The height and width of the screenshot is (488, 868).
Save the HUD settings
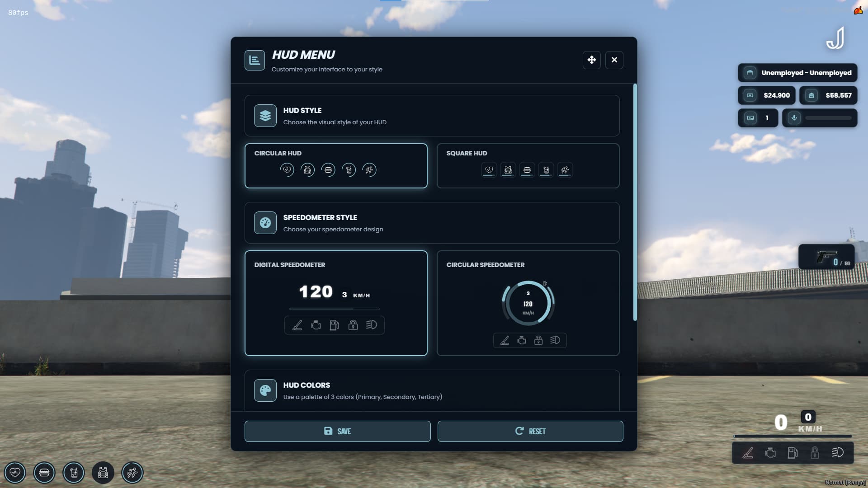337,431
